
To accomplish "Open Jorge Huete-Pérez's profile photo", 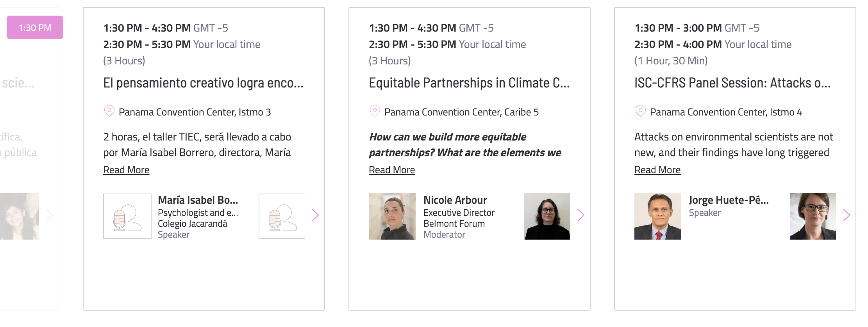I will pos(658,216).
